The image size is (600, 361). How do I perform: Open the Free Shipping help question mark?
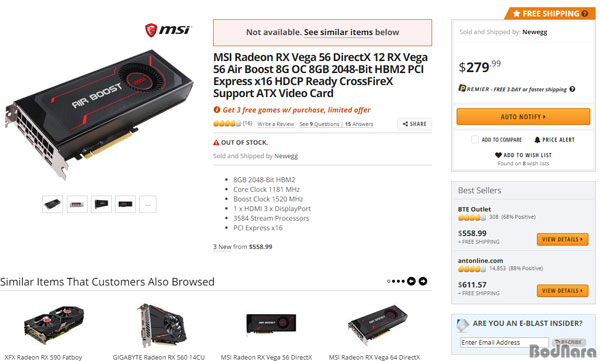coord(585,13)
